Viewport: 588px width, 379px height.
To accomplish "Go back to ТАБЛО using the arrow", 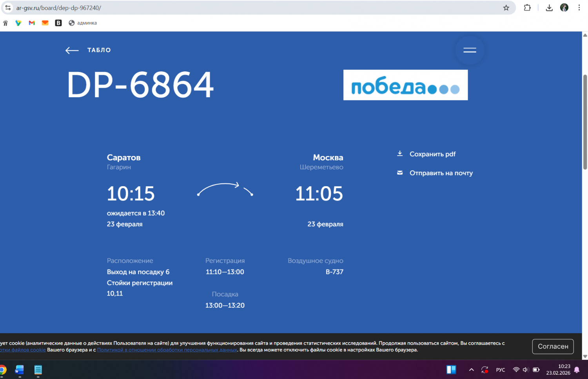I will [72, 50].
